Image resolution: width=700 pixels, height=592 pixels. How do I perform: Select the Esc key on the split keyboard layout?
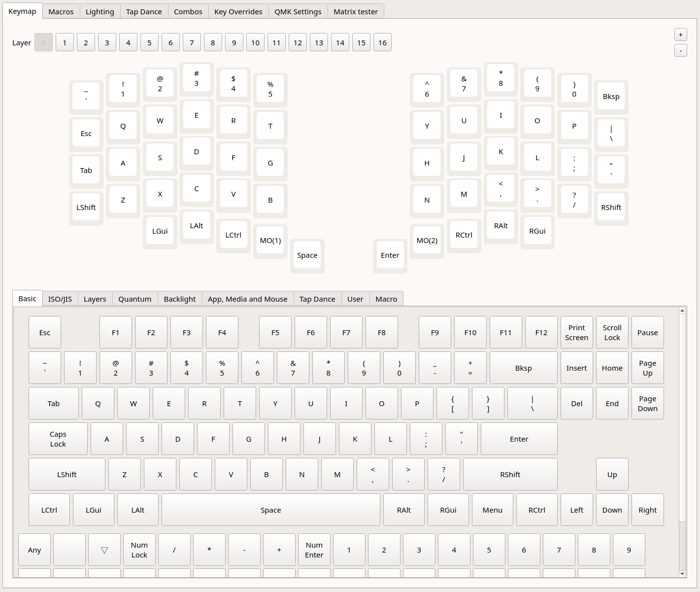(x=86, y=134)
